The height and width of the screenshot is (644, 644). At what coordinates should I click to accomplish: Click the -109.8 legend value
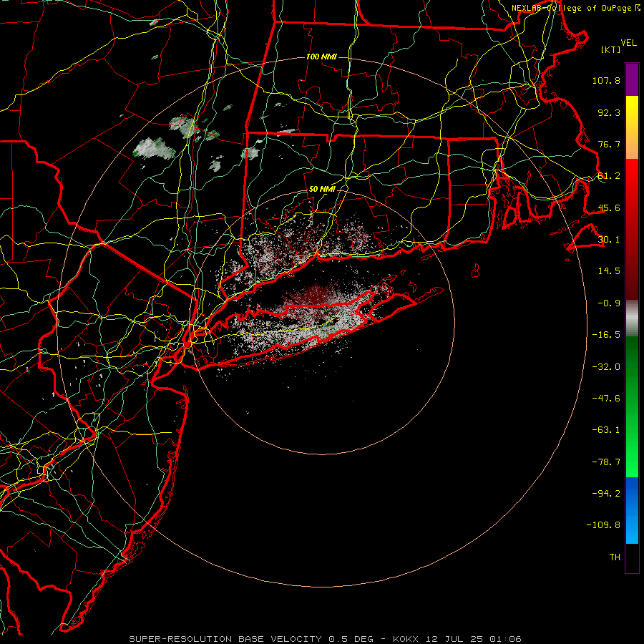pyautogui.click(x=603, y=525)
